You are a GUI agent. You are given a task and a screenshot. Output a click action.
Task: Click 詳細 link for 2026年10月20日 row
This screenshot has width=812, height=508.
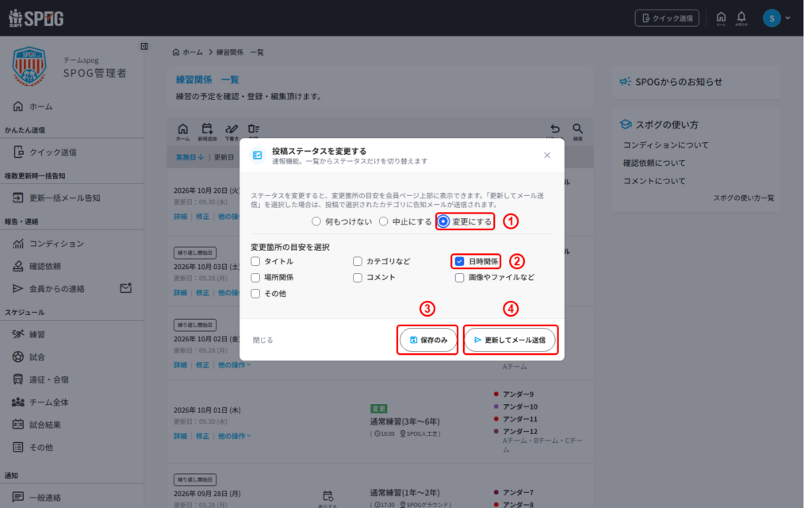tap(180, 217)
